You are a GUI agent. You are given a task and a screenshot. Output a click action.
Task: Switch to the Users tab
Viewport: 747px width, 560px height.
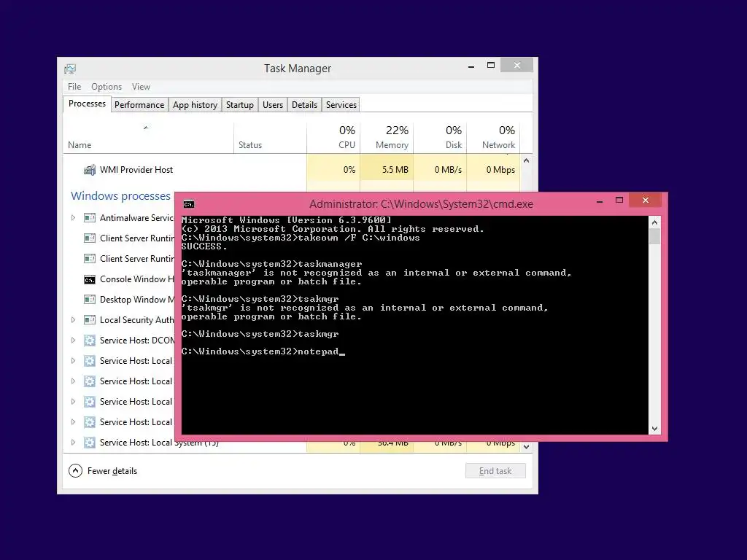pos(273,105)
